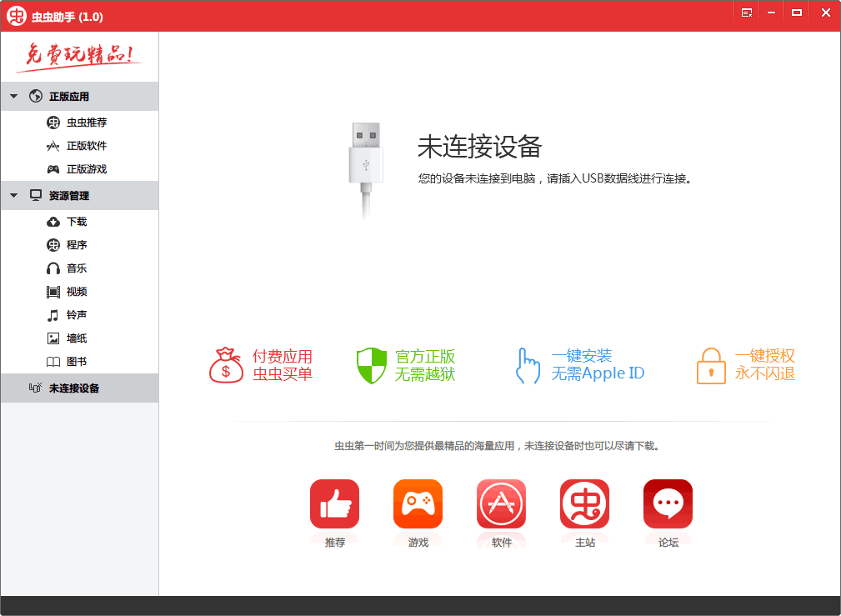Click the 资源管理 section header label

(69, 196)
